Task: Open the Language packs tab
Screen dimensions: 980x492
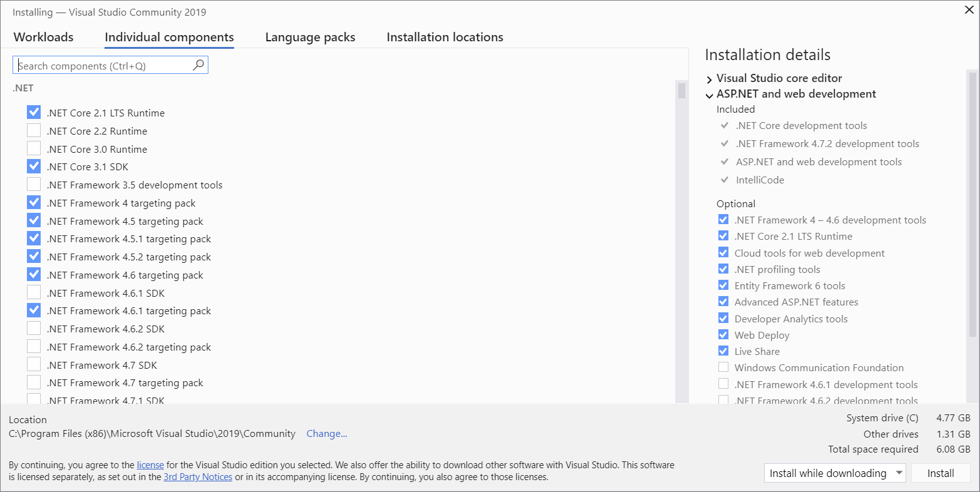Action: (x=310, y=37)
